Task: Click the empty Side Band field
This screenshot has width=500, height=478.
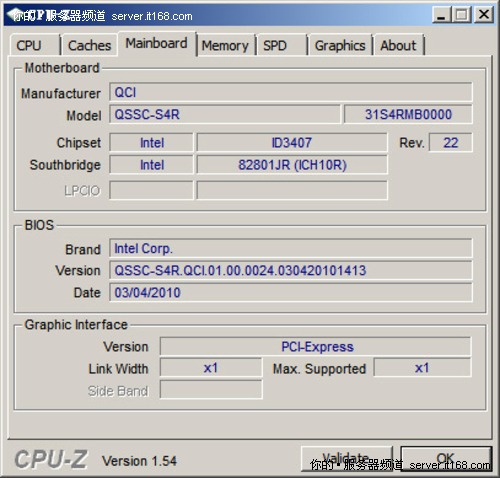Action: pos(211,390)
